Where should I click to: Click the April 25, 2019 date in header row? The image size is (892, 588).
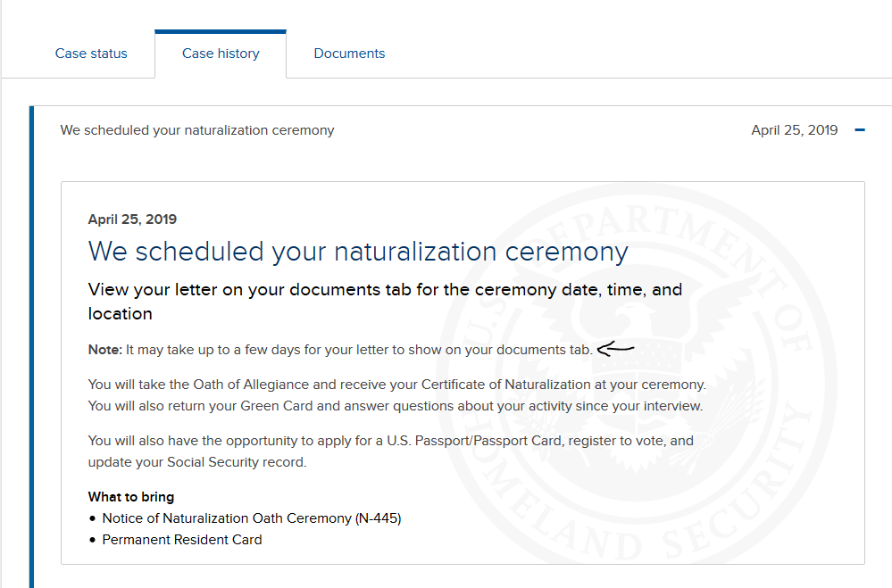794,130
